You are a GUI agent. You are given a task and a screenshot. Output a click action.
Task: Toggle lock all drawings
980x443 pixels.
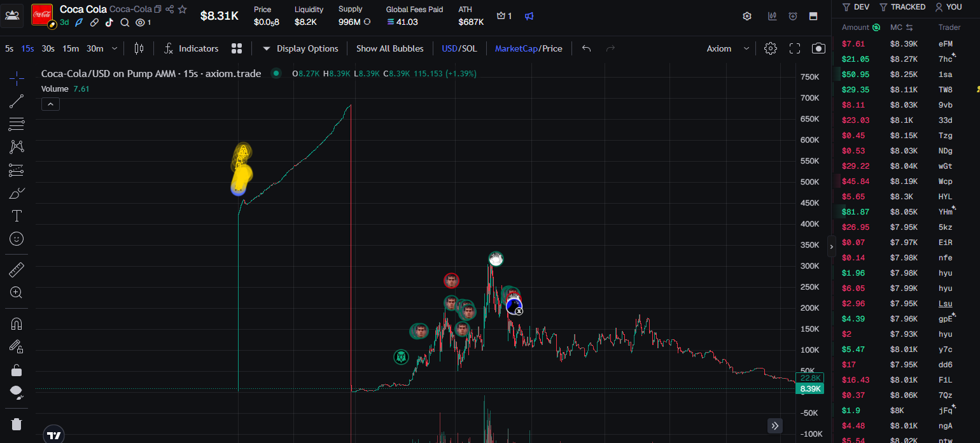coord(17,370)
